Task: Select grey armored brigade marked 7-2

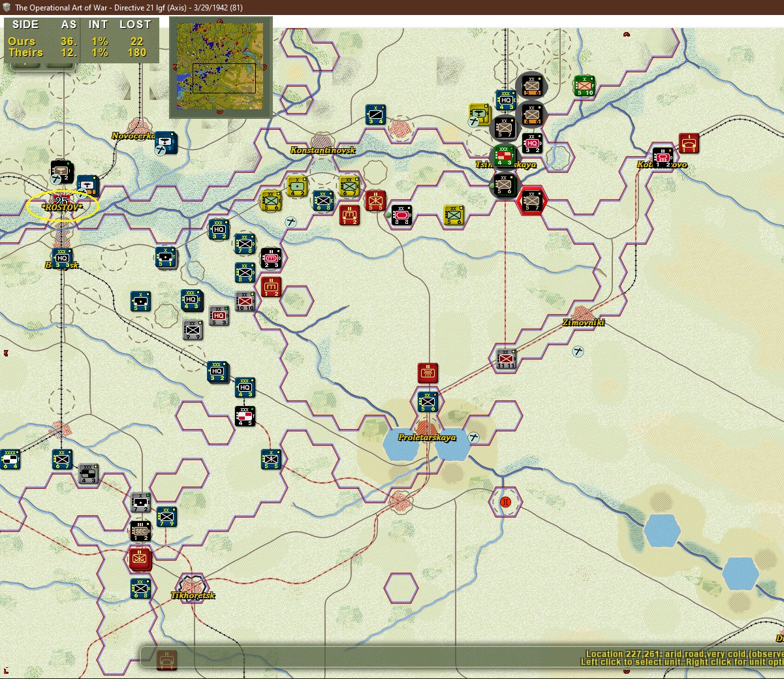Action: [140, 502]
